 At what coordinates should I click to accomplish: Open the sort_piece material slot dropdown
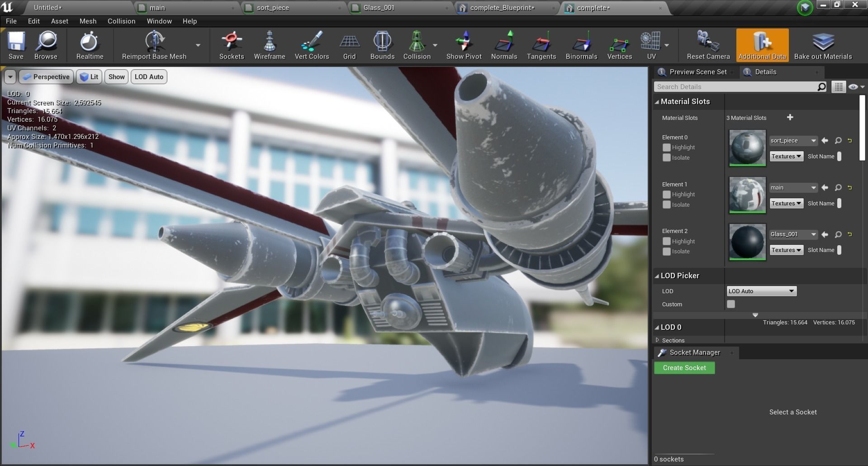(x=793, y=141)
